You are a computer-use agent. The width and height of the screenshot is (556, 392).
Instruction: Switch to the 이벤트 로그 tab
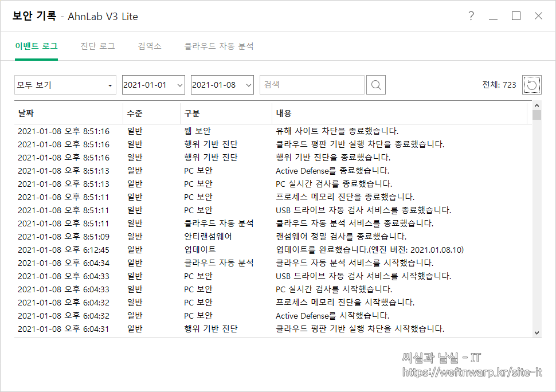coord(36,46)
